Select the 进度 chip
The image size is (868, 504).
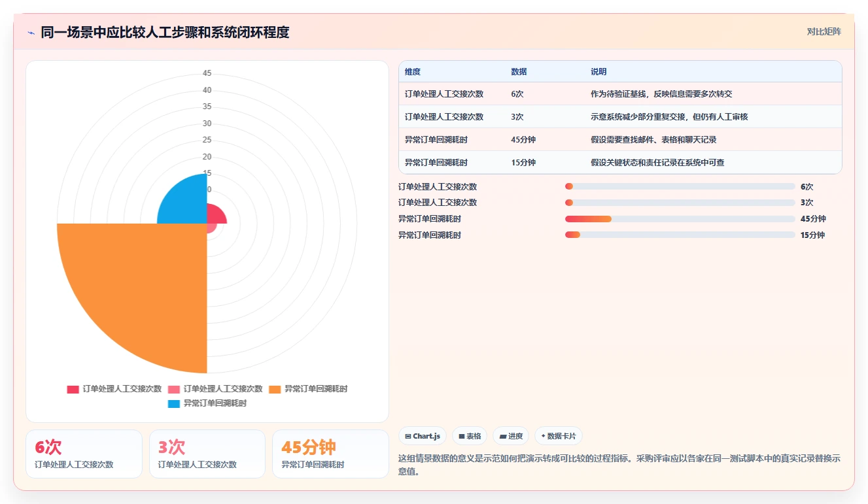511,436
